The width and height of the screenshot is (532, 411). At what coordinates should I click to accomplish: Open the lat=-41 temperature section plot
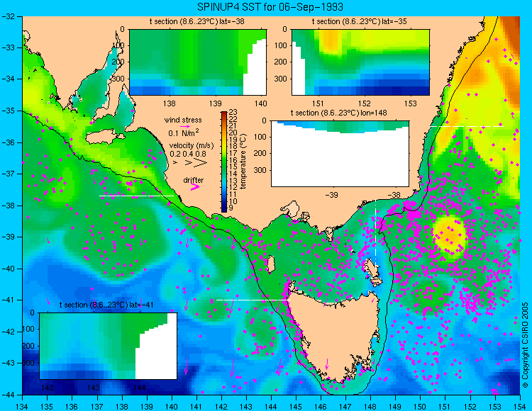point(109,346)
